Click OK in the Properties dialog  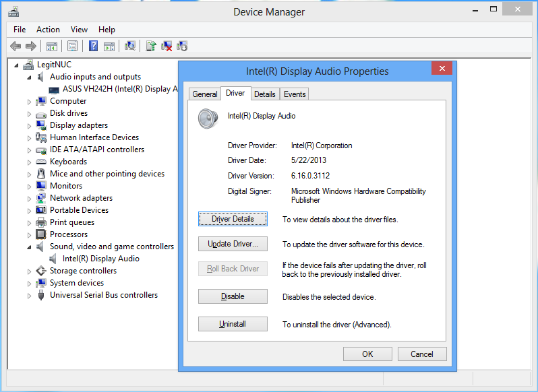click(367, 354)
